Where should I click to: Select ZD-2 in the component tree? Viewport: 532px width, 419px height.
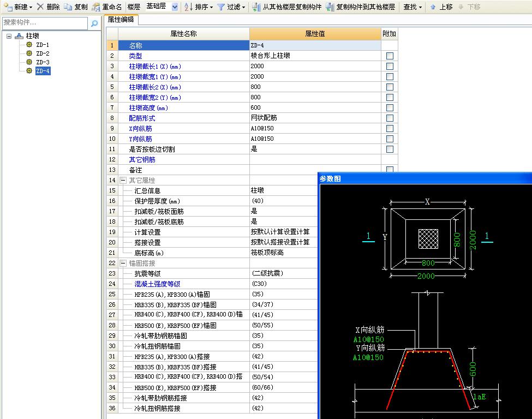pyautogui.click(x=43, y=53)
